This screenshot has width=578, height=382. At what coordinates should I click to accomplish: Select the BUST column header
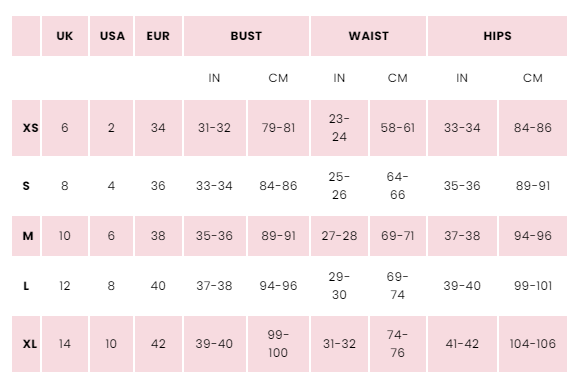click(246, 36)
